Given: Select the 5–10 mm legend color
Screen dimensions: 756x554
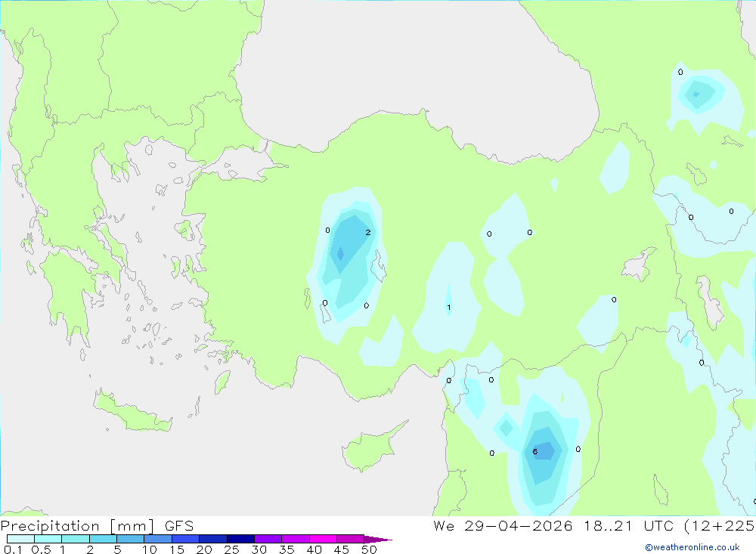Looking at the screenshot, I should (131, 539).
